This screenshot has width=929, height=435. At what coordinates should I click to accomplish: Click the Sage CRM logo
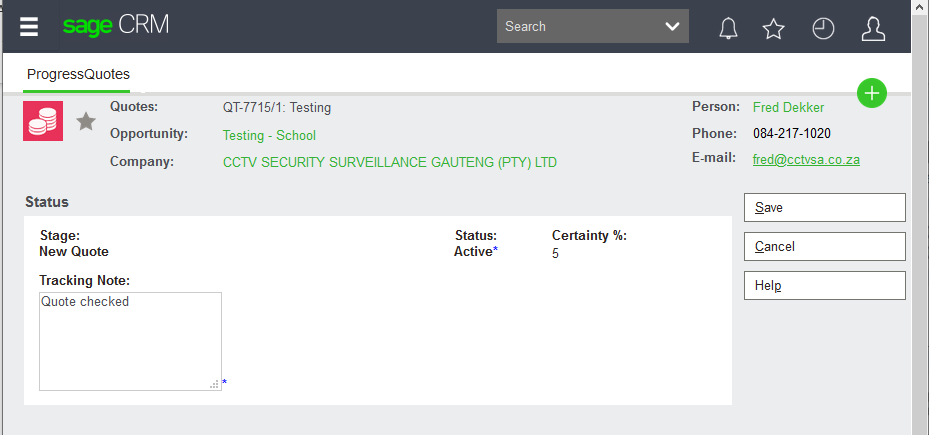coord(115,26)
